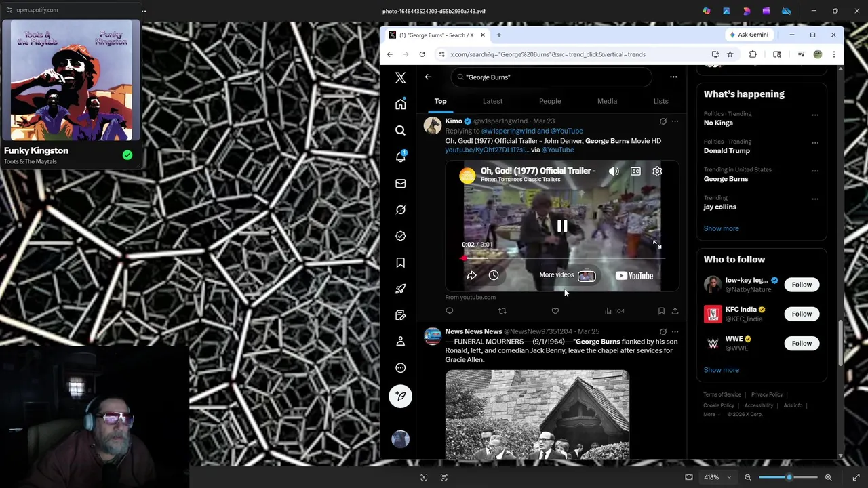Bookmark this page with Chrome star
This screenshot has height=488, width=868.
tap(730, 54)
